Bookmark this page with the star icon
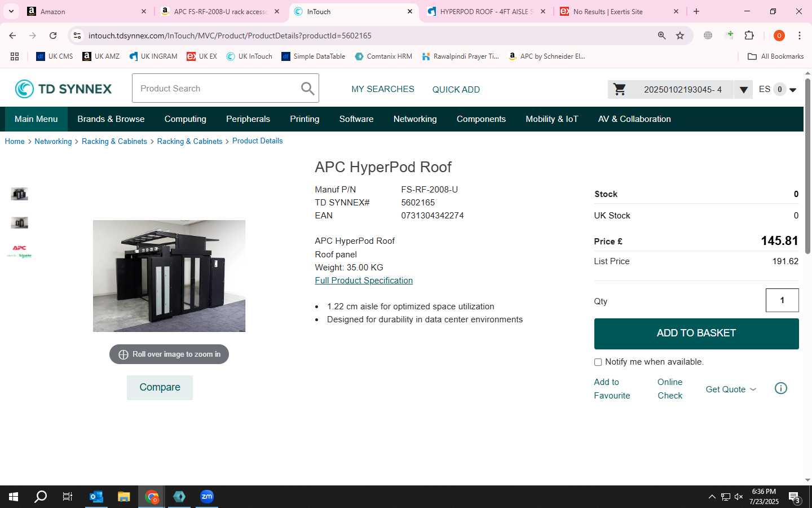This screenshot has height=508, width=812. coord(680,36)
